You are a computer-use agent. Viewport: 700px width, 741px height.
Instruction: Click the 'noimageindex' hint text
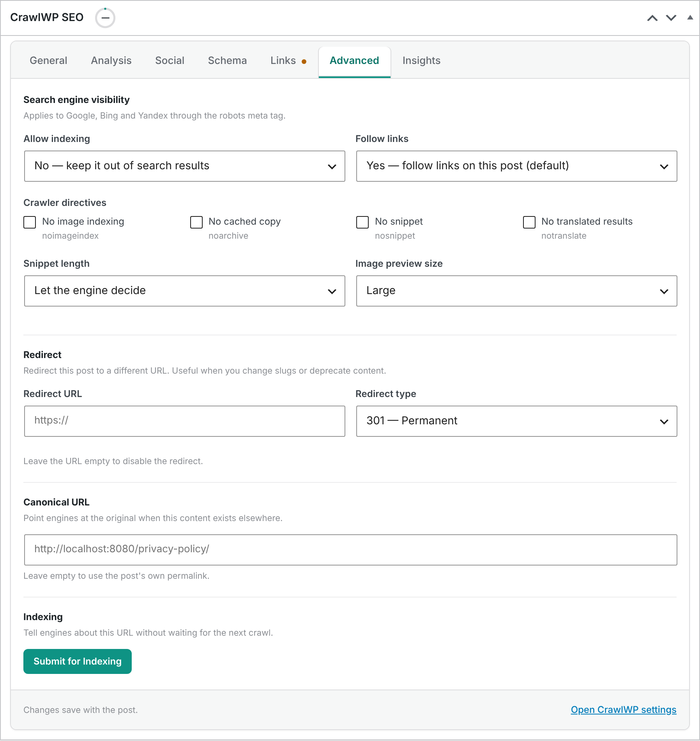(x=70, y=236)
